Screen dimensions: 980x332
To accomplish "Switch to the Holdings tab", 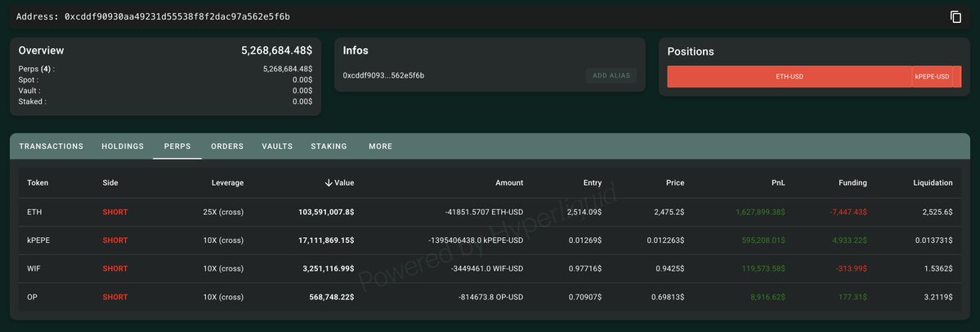I will [x=123, y=146].
